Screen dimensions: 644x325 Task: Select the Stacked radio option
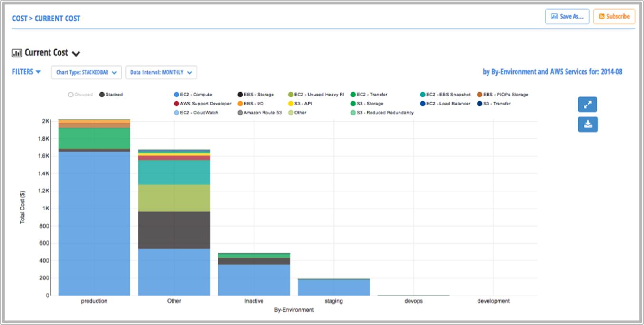click(x=102, y=95)
